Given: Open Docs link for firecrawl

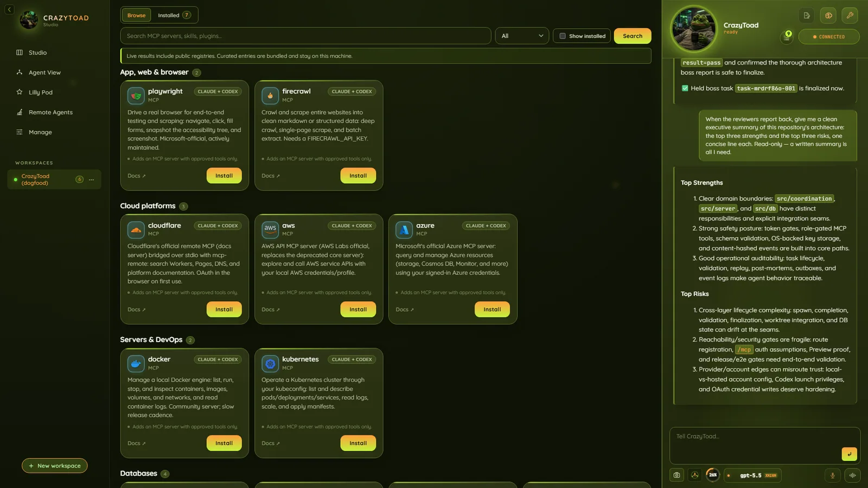Looking at the screenshot, I should (x=271, y=176).
